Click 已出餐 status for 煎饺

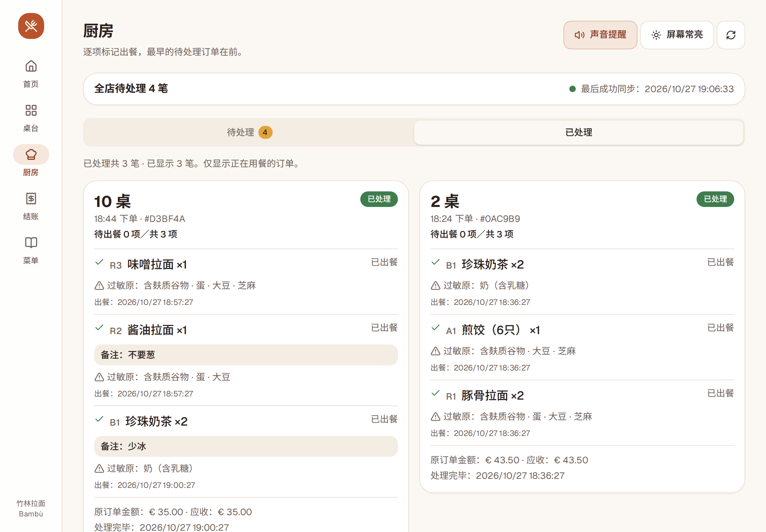(720, 328)
